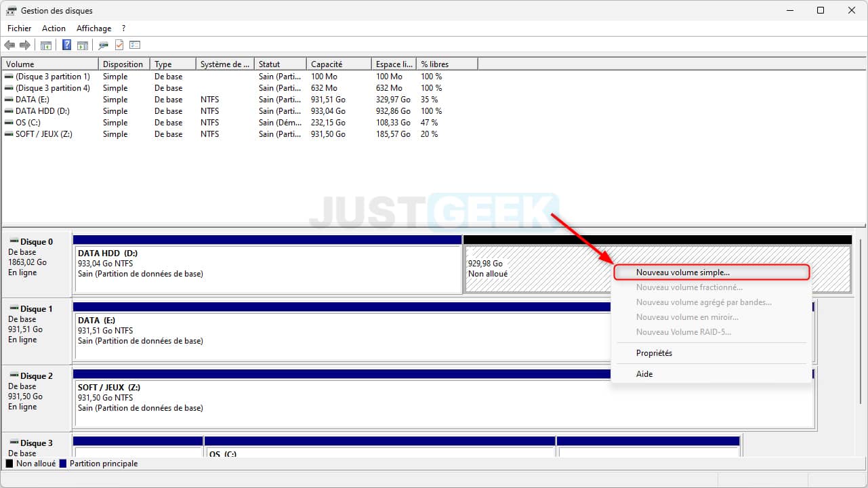Click disk icon next to OS (C:) volume
Image resolution: width=868 pixels, height=488 pixels.
point(9,123)
